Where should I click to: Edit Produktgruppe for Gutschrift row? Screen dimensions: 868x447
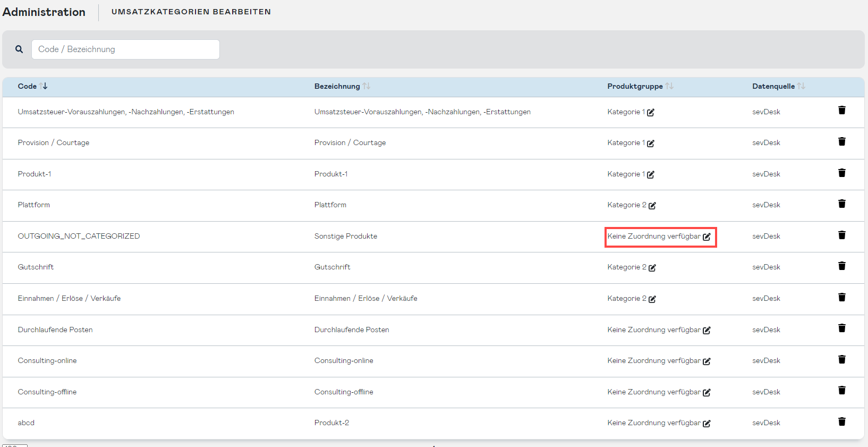[652, 267]
